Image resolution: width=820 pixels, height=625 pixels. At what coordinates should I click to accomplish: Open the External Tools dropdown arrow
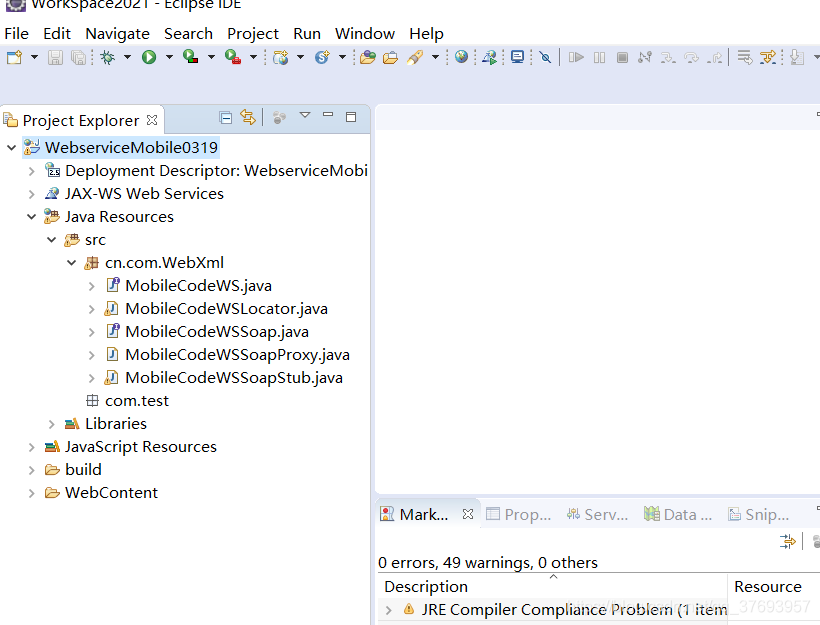click(253, 57)
